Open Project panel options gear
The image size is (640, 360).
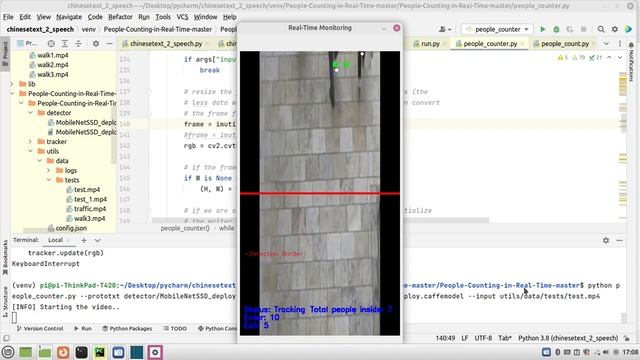pos(96,44)
